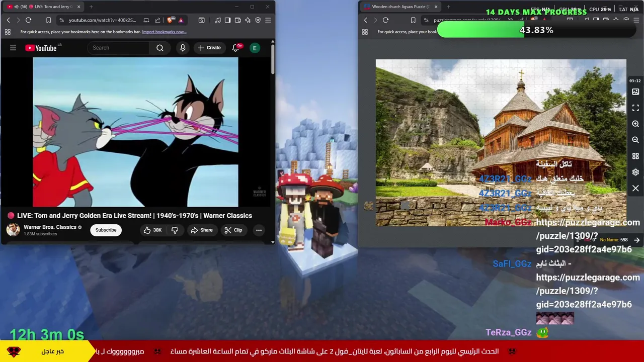The image size is (644, 362).
Task: Open the YouTube notifications bell
Action: 236,48
